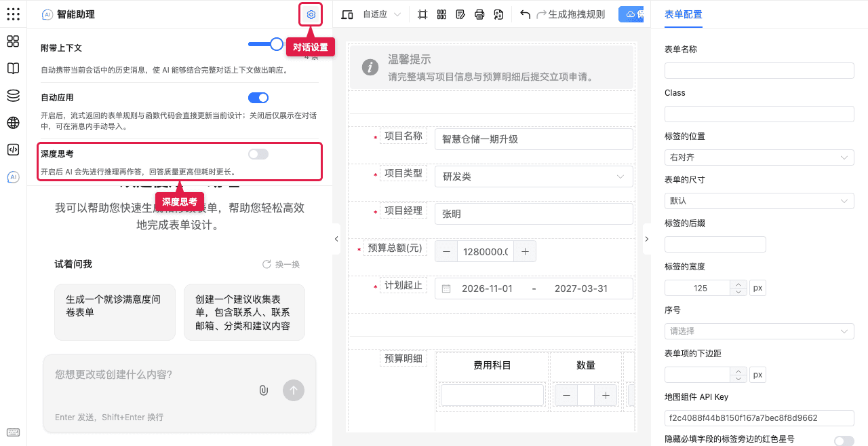Toggle 隐藏必填字段红色星号 switch
The height and width of the screenshot is (446, 868).
click(x=844, y=441)
